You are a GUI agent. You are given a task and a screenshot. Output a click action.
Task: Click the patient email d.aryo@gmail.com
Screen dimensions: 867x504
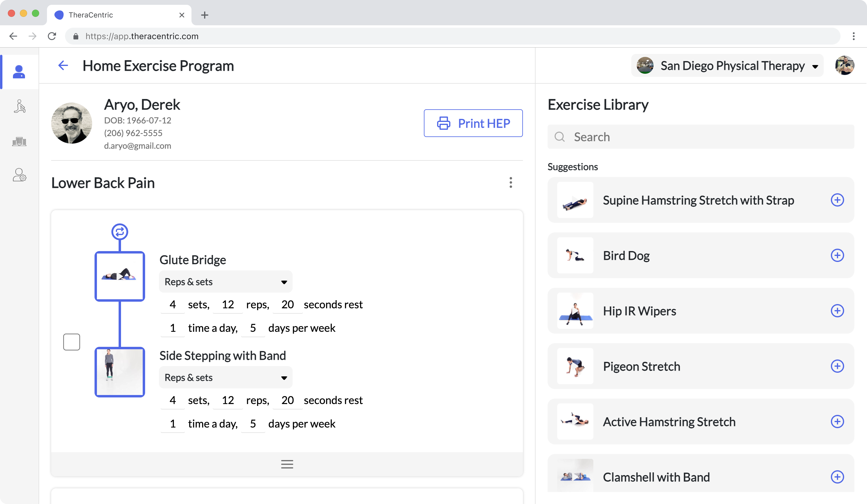(138, 146)
